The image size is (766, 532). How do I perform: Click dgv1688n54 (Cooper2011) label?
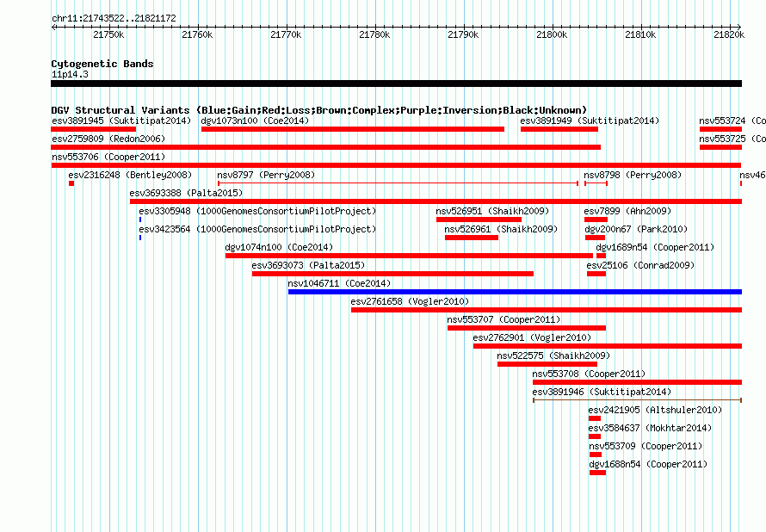[x=648, y=464]
